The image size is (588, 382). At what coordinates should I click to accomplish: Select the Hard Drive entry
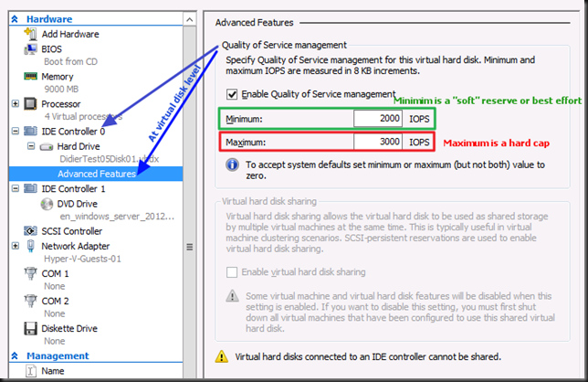(79, 146)
